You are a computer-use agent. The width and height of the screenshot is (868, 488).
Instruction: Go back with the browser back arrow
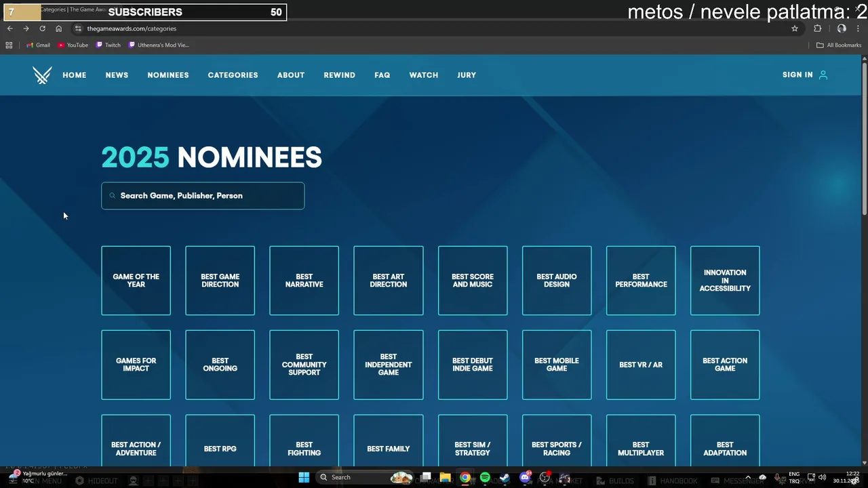9,28
